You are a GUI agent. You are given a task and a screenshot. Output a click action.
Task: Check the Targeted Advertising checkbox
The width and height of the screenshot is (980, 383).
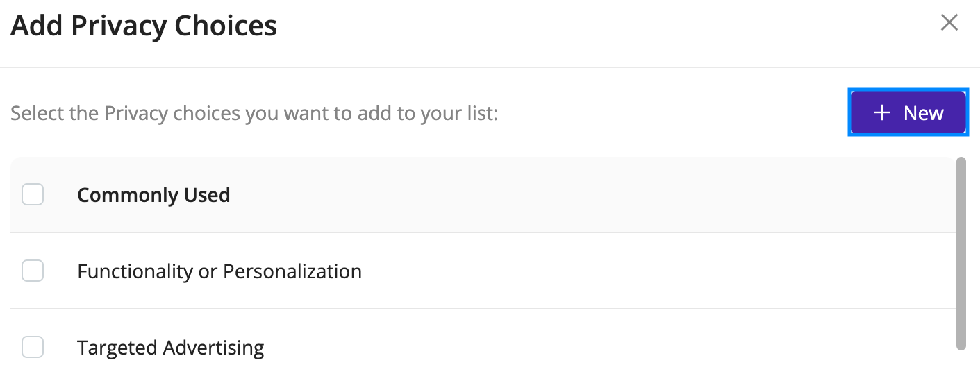33,347
